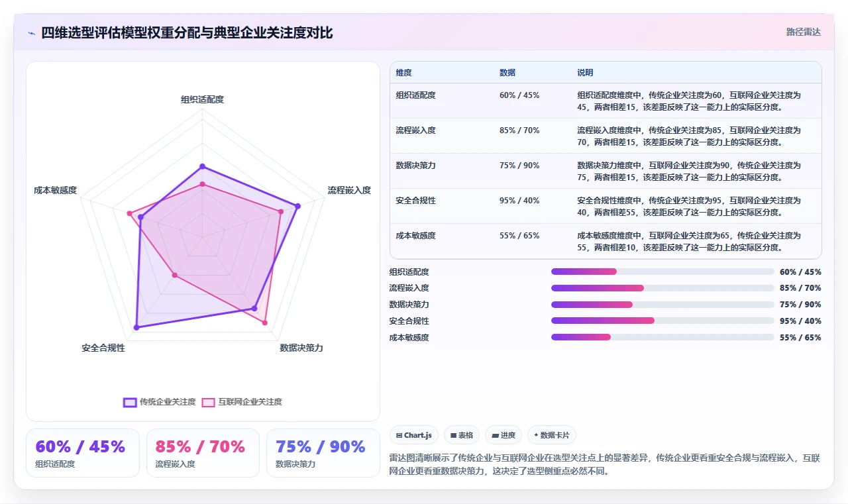Click the lightning icon beside the title
This screenshot has height=504, width=848.
(x=31, y=33)
